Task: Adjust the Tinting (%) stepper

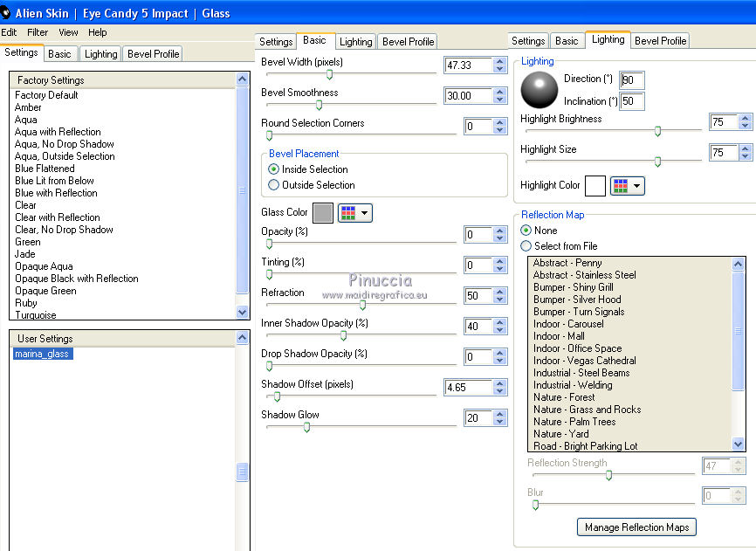Action: (500, 265)
